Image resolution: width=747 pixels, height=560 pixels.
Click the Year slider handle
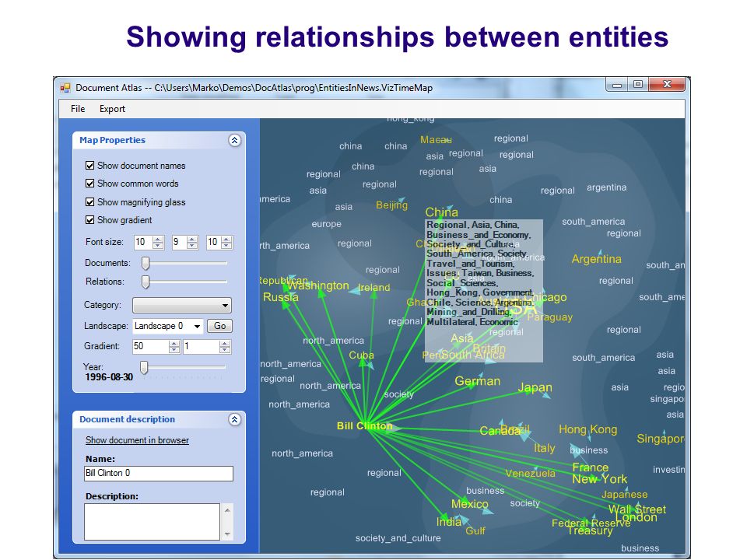[144, 367]
